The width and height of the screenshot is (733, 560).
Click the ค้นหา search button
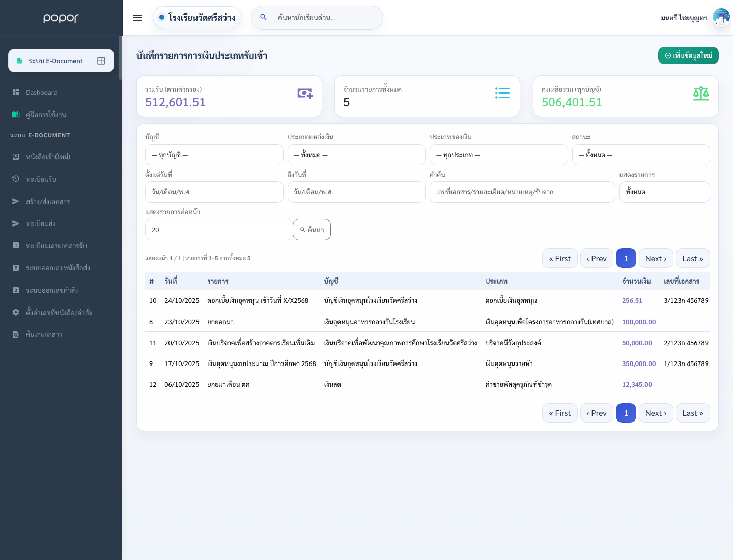click(x=312, y=230)
